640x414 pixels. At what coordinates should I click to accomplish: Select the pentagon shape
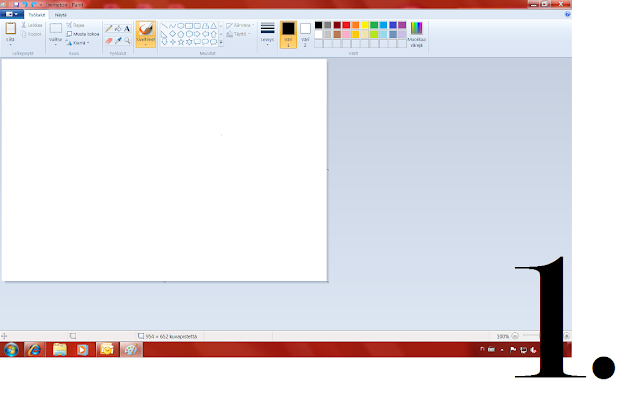tap(180, 34)
